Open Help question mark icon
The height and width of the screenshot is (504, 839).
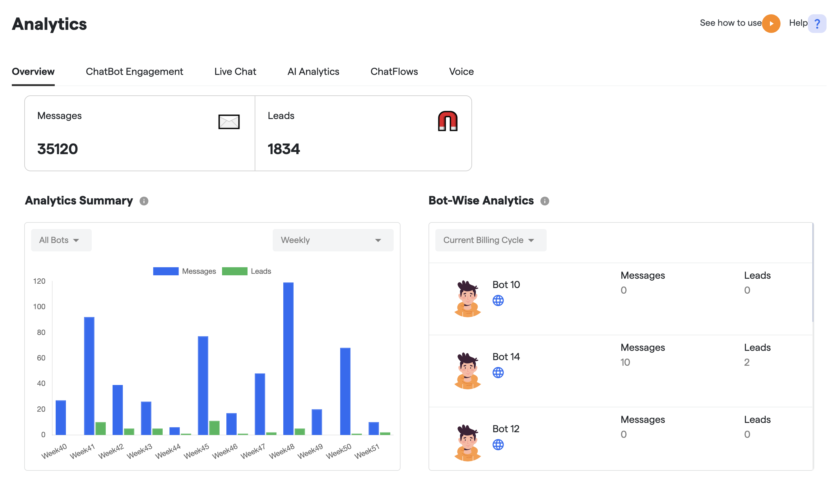point(817,23)
